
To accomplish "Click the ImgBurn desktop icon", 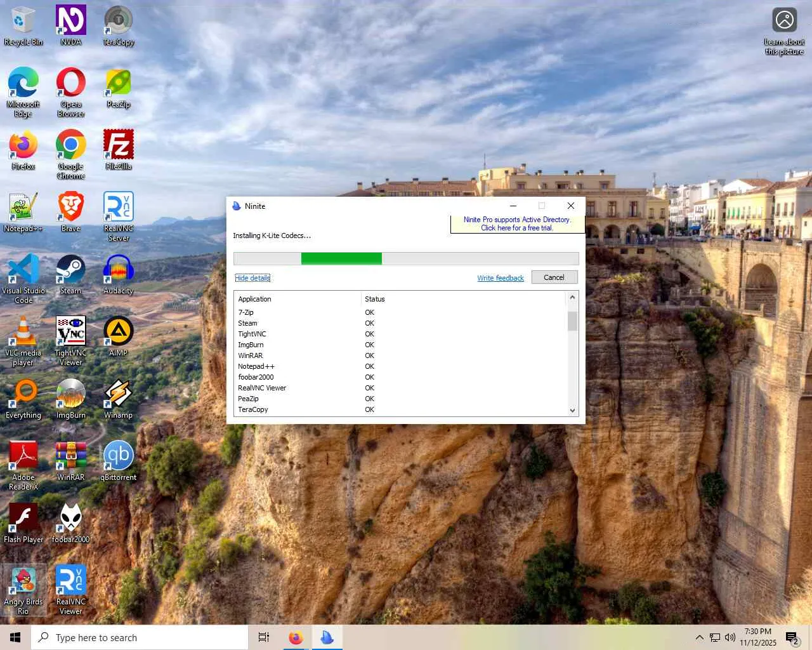I will 71,399.
